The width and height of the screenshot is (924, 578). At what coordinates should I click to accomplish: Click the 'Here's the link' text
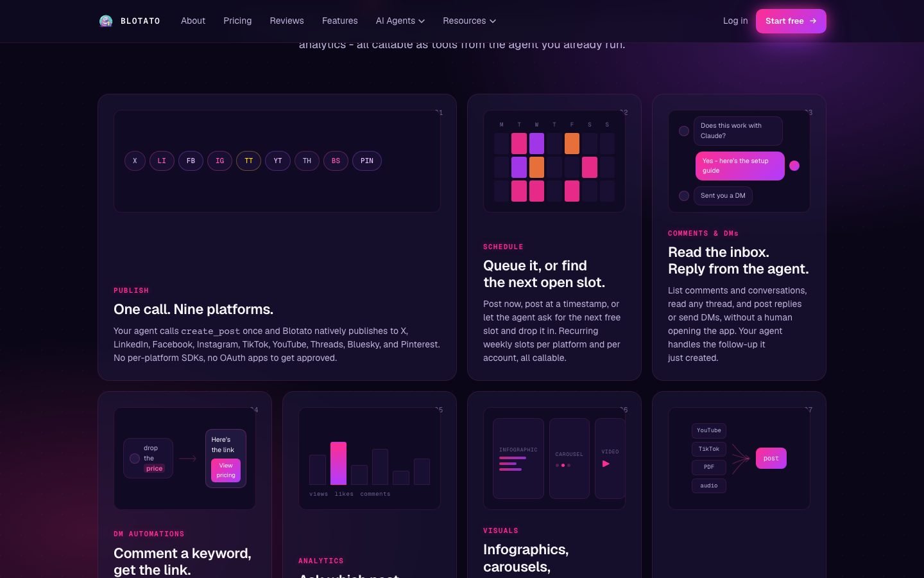(x=223, y=445)
